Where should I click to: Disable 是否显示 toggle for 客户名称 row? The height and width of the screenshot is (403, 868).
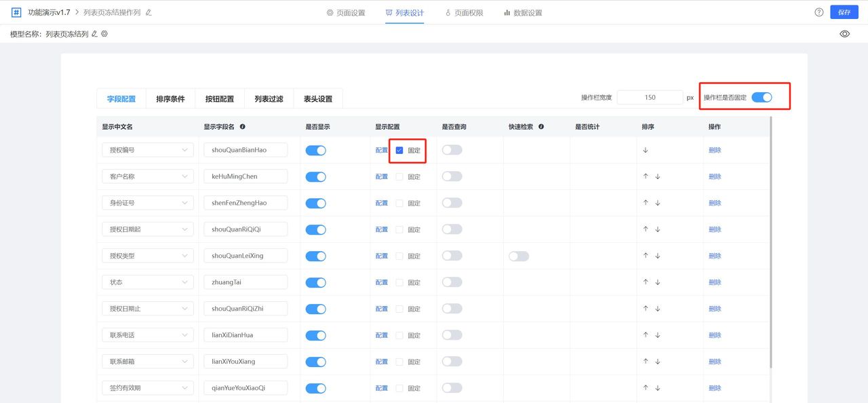coord(315,176)
